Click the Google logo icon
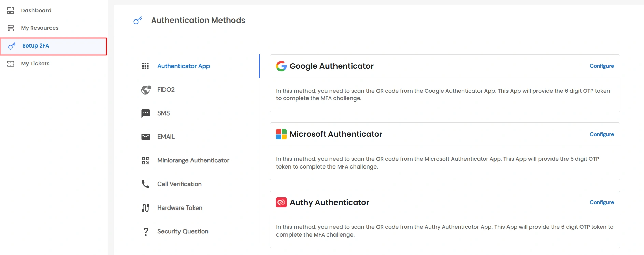This screenshot has width=644, height=255. point(282,66)
